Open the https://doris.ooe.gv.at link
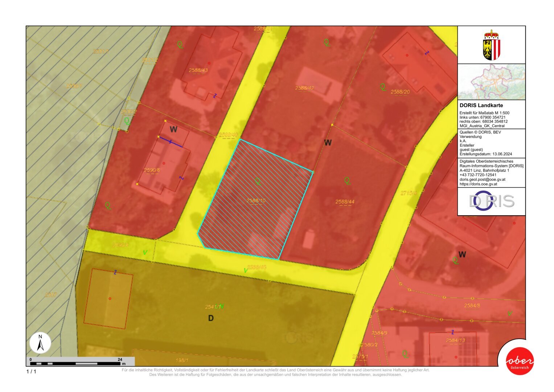Screen dimensions: 554x392 pos(478,184)
